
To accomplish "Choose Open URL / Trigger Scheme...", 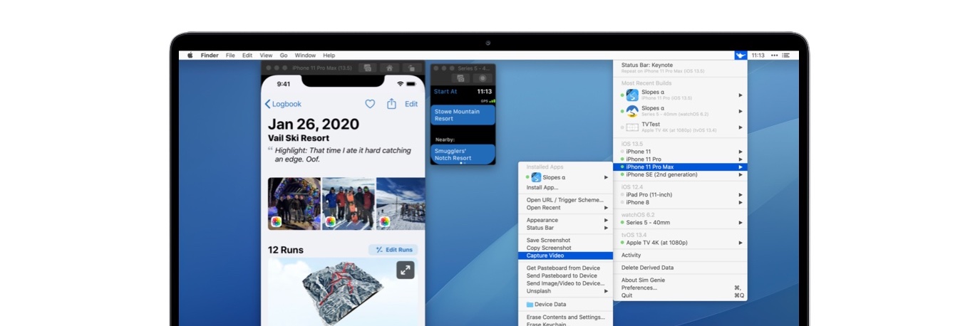I will pos(565,200).
